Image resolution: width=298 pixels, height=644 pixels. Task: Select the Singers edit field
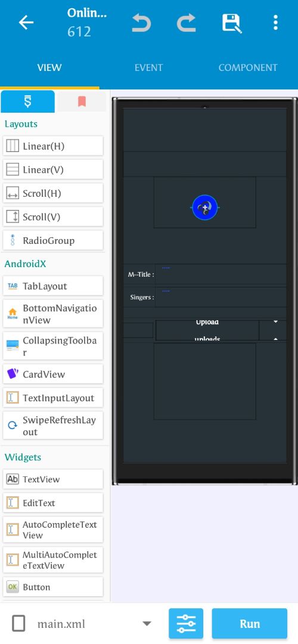tap(221, 297)
